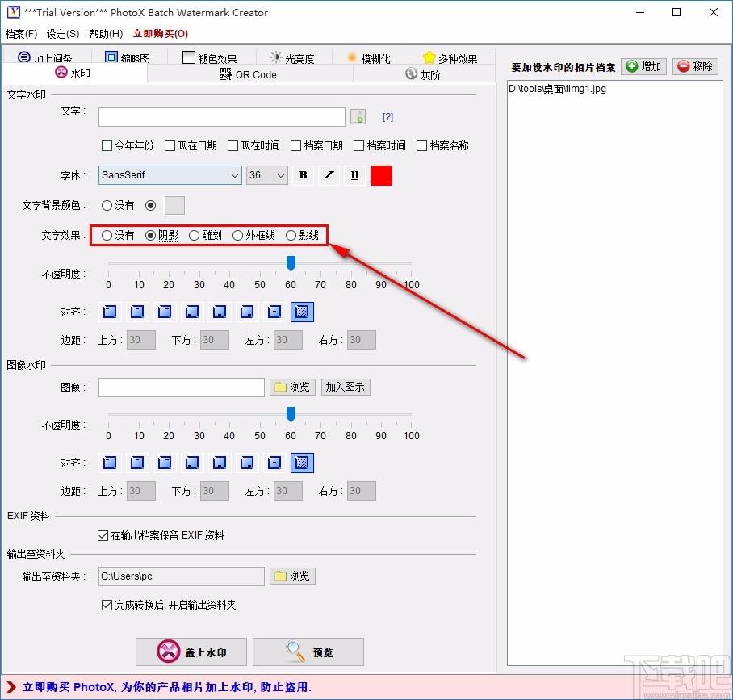Select top-left alignment for text watermark
The width and height of the screenshot is (733, 700).
[x=110, y=312]
